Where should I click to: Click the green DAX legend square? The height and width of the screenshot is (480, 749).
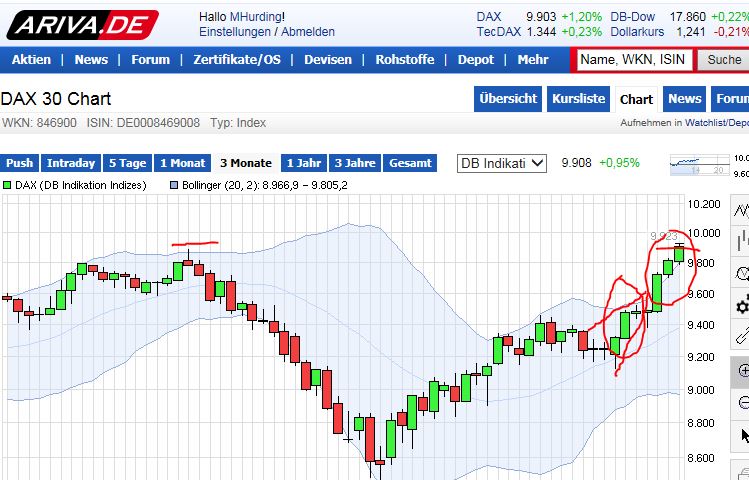7,185
